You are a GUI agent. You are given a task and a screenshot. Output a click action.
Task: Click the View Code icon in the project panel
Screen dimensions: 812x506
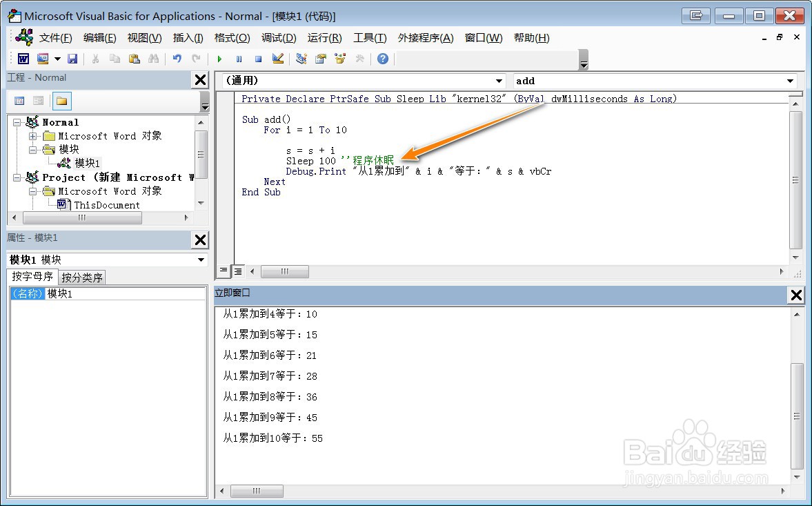(19, 101)
